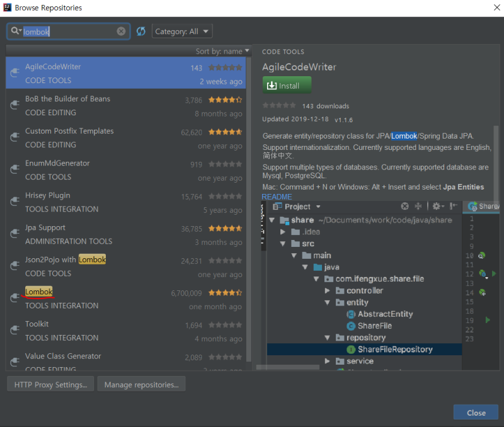Select Json2Pojo with Lombok plugin

tap(126, 266)
